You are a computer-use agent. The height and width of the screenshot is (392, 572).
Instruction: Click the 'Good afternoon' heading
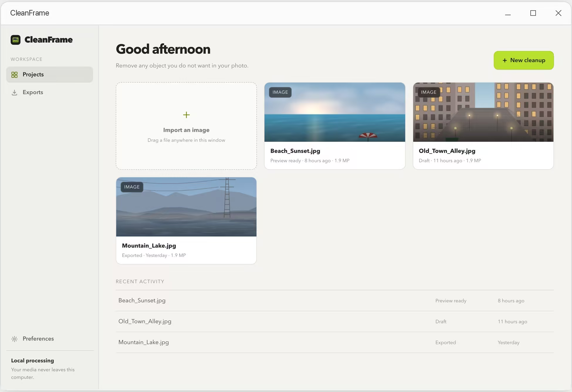pyautogui.click(x=163, y=49)
